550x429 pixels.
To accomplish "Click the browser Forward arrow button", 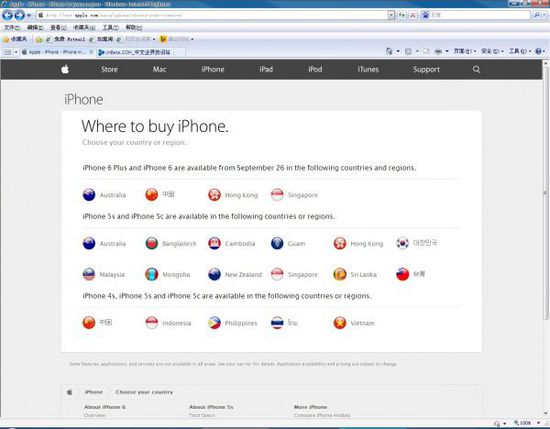I will pos(20,15).
